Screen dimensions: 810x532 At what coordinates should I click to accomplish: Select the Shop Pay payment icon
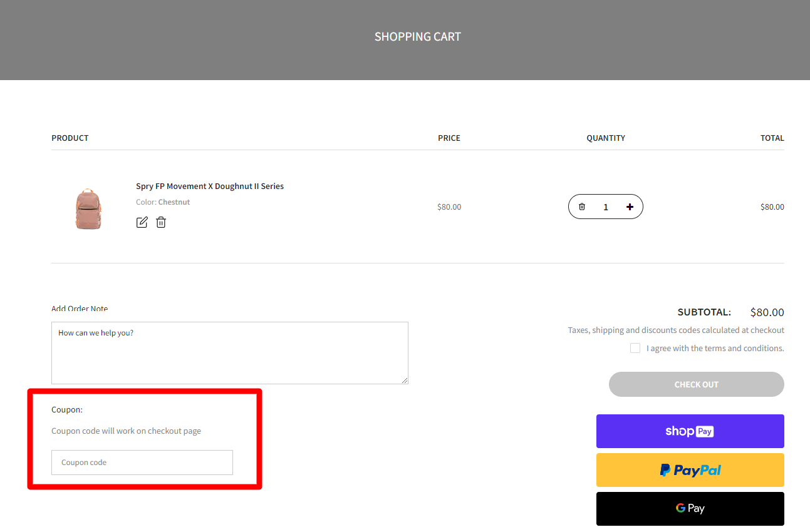[x=690, y=431]
